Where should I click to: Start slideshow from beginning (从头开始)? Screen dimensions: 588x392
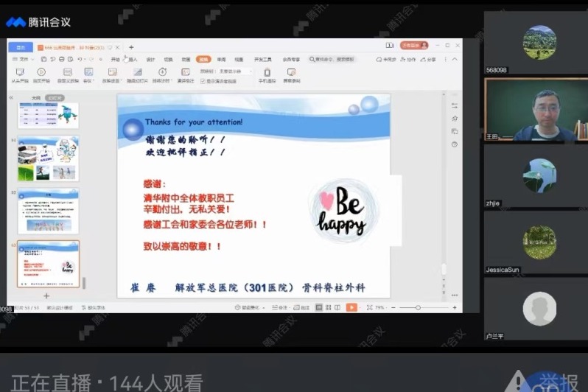pos(20,75)
